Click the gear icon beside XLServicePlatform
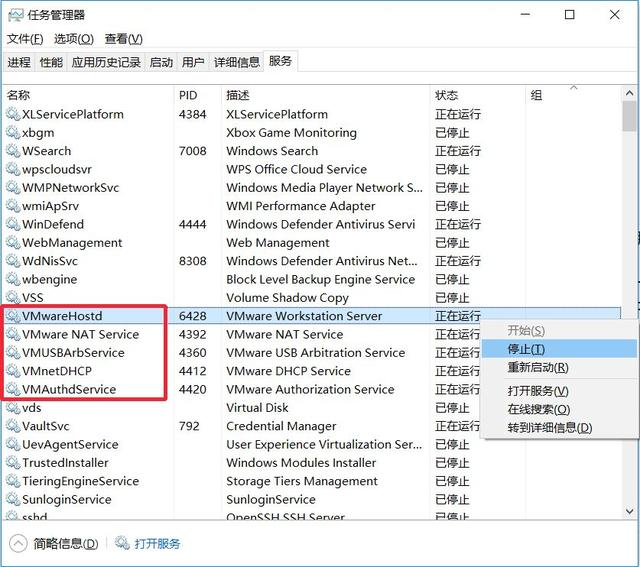This screenshot has height=567, width=640. click(13, 114)
